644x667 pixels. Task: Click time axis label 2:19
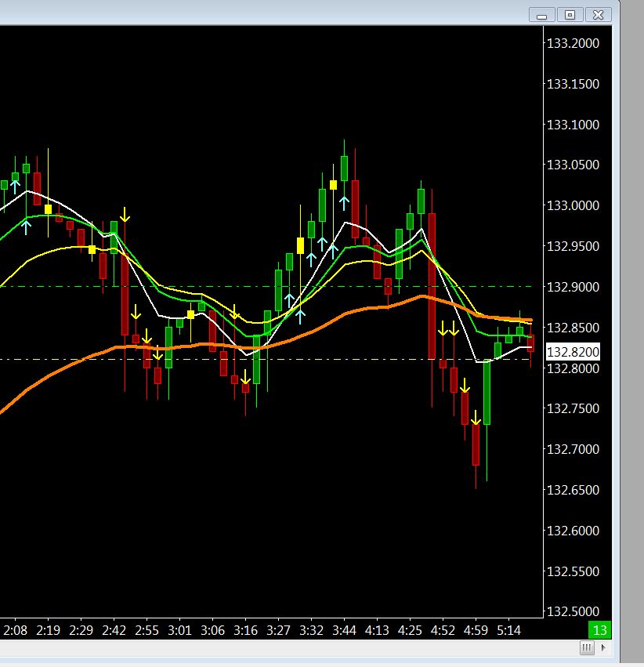(x=48, y=630)
